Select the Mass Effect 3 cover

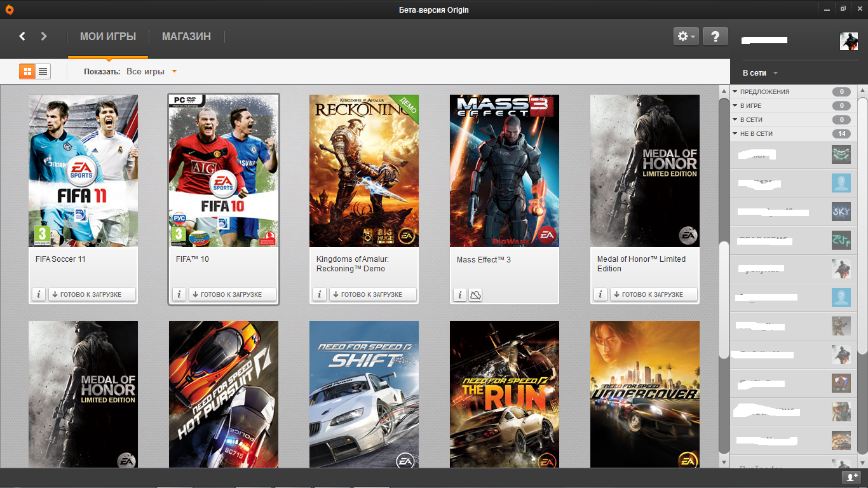coord(505,171)
